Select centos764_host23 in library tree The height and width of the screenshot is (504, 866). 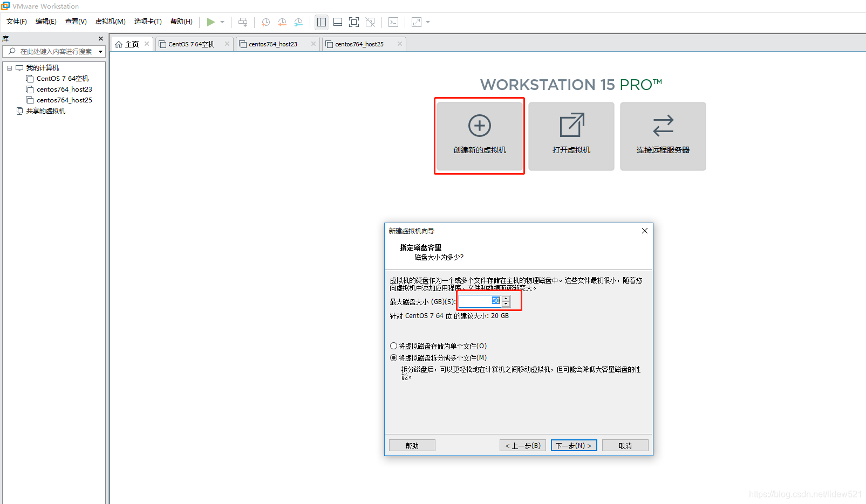pos(64,89)
